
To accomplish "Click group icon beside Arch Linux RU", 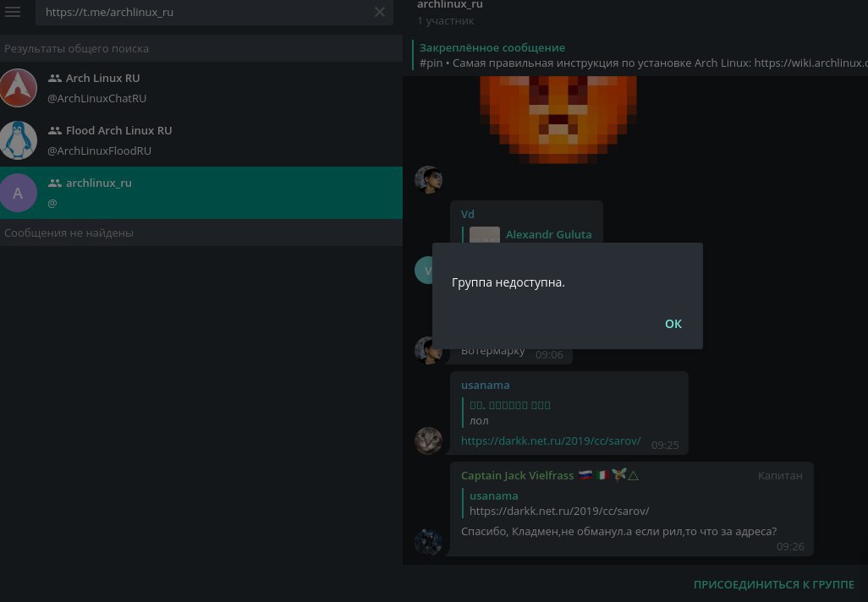I will [x=55, y=78].
